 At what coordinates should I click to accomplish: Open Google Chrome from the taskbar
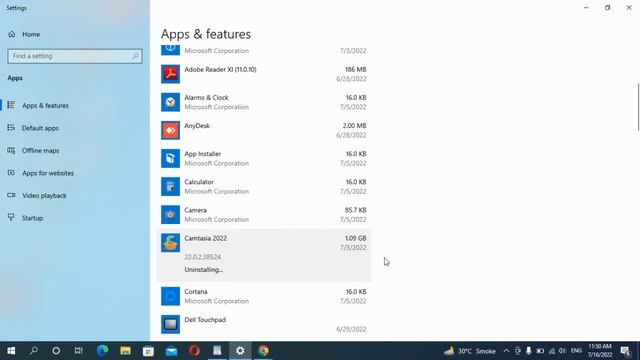pyautogui.click(x=263, y=351)
